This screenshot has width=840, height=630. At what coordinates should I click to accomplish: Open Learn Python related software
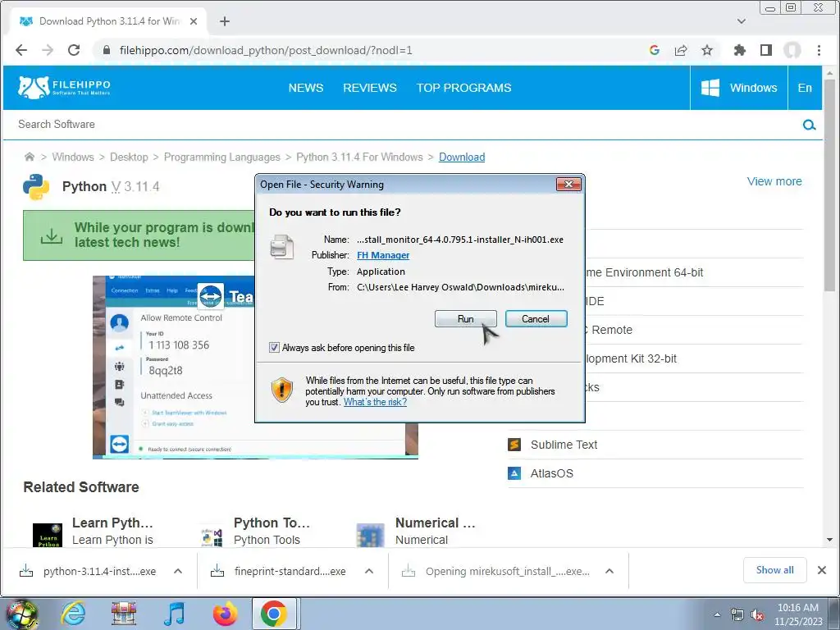point(112,523)
